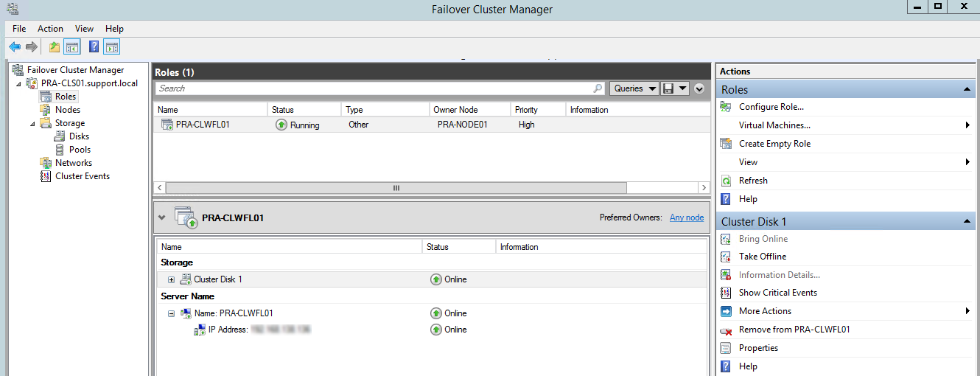Image resolution: width=980 pixels, height=376 pixels.
Task: Click the Refresh action
Action: pyautogui.click(x=753, y=181)
